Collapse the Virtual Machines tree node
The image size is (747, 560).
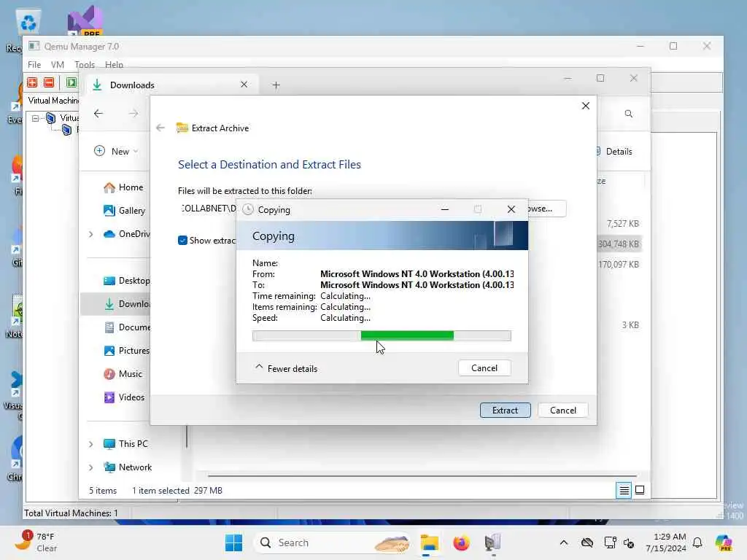[x=35, y=117]
